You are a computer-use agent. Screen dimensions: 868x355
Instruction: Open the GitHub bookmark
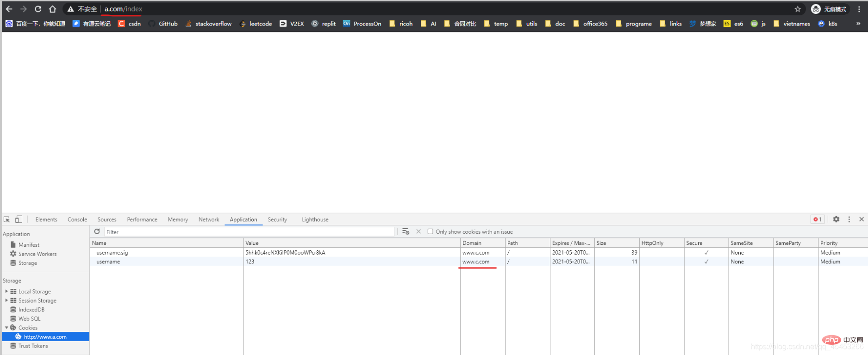coord(163,24)
